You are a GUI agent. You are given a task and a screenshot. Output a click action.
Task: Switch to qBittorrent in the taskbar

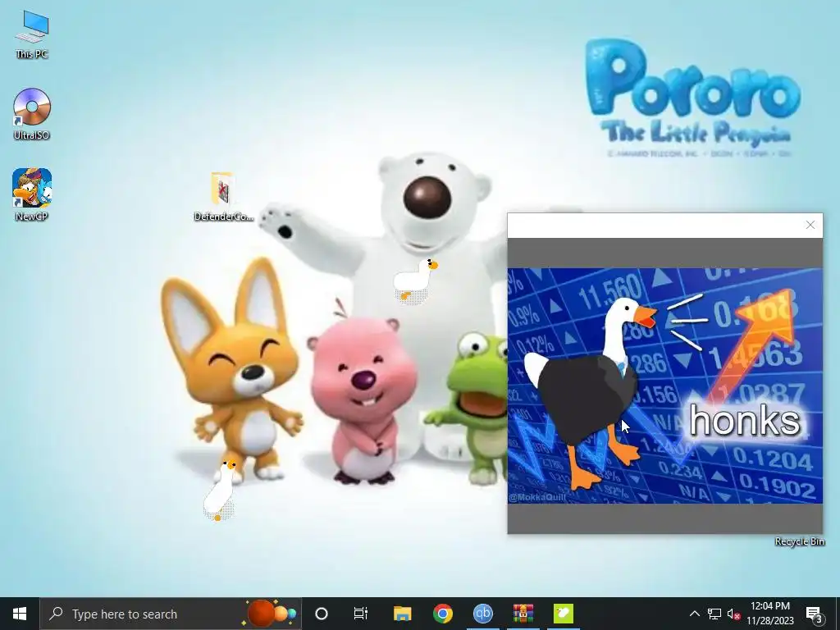(x=482, y=614)
